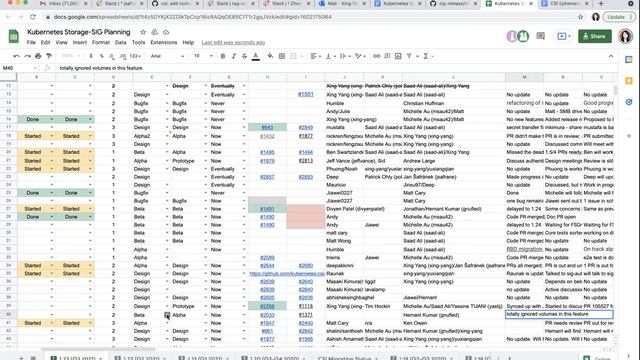Image resolution: width=640 pixels, height=360 pixels.
Task: Open Keep notes side panel
Action: (x=629, y=81)
